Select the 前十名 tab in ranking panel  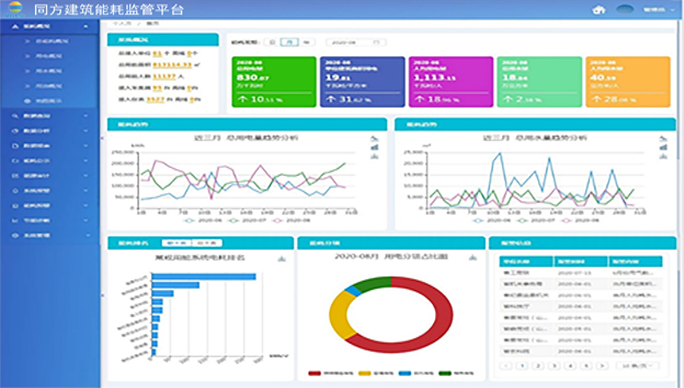[177, 243]
